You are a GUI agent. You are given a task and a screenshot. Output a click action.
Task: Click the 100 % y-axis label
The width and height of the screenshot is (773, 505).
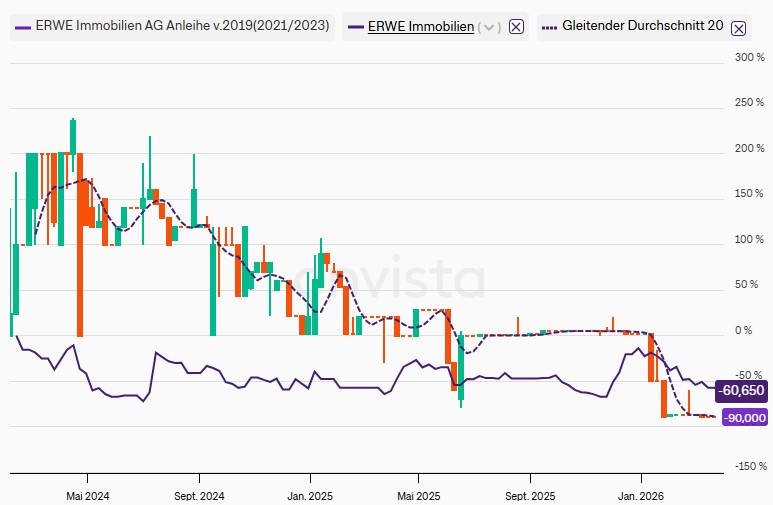click(749, 239)
